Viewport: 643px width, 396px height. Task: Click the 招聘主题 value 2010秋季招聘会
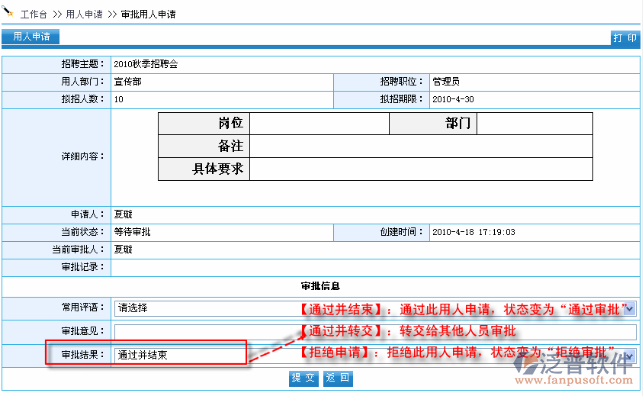146,64
